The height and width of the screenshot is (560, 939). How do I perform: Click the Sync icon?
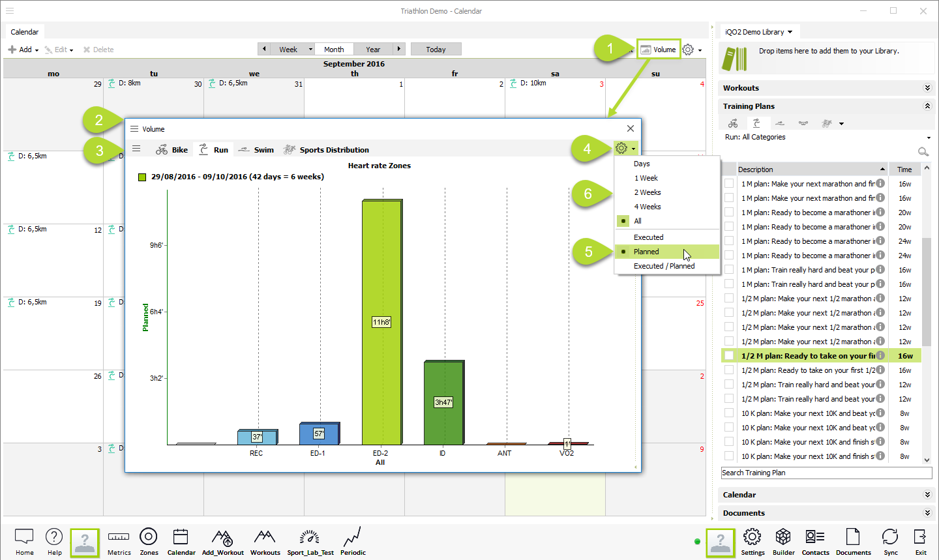(x=890, y=541)
